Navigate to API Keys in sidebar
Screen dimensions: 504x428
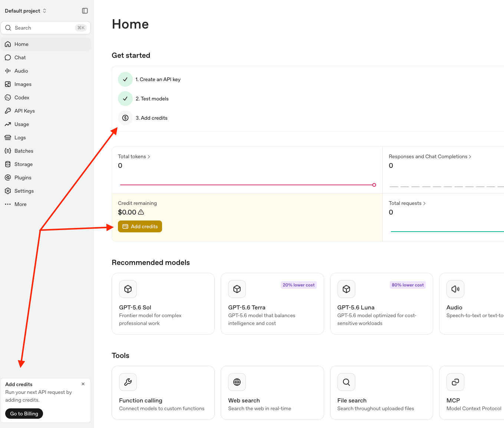pyautogui.click(x=46, y=111)
